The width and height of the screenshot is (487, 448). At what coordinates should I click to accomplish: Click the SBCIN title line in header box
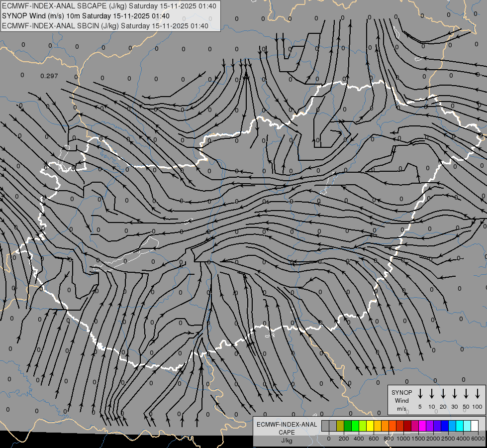tap(105, 26)
